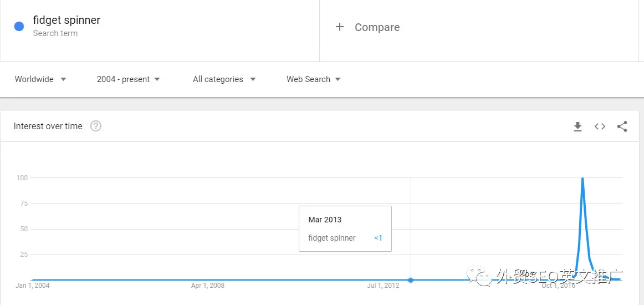644x305 pixels.
Task: Edit the fidget spinner search term
Action: [x=67, y=21]
